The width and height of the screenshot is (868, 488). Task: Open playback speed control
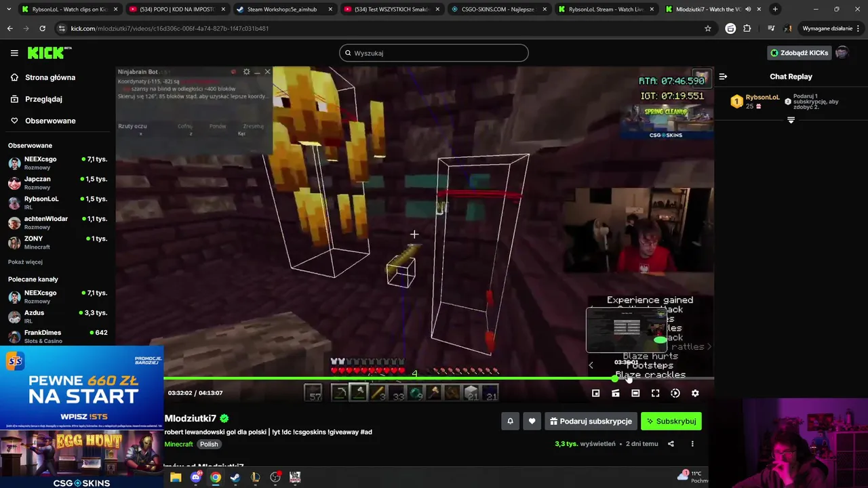675,393
